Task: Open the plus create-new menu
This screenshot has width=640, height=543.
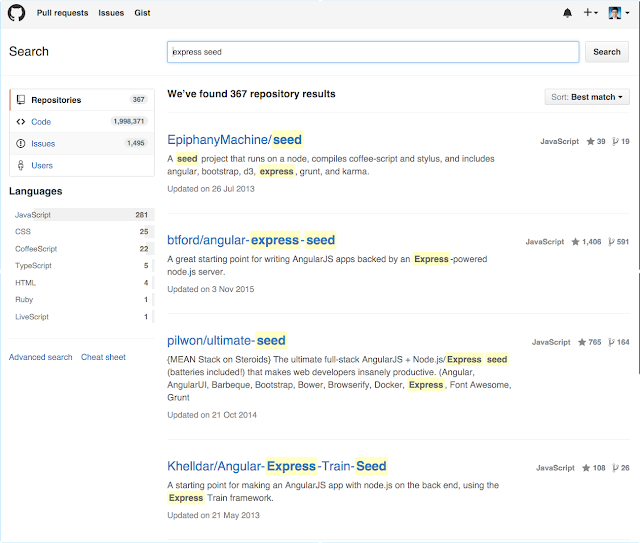Action: point(590,13)
